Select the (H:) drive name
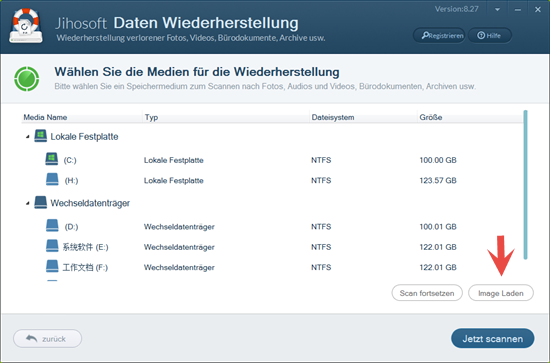The image size is (550, 363). click(71, 181)
